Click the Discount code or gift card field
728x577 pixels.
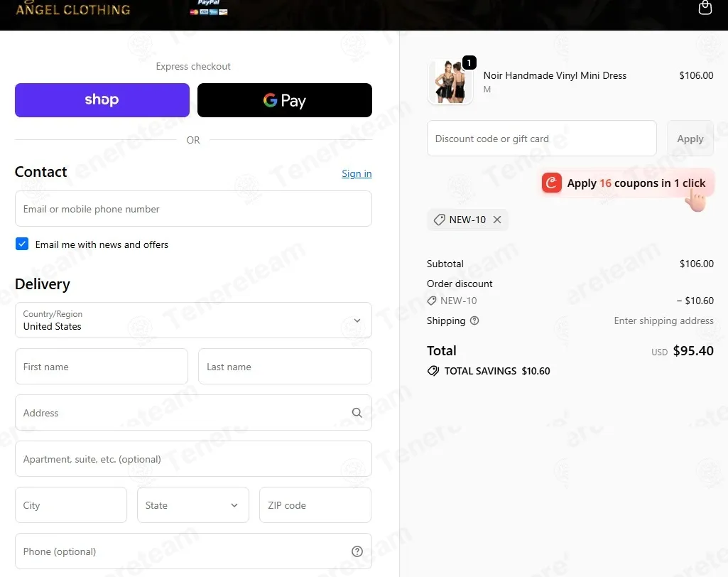[x=541, y=139]
